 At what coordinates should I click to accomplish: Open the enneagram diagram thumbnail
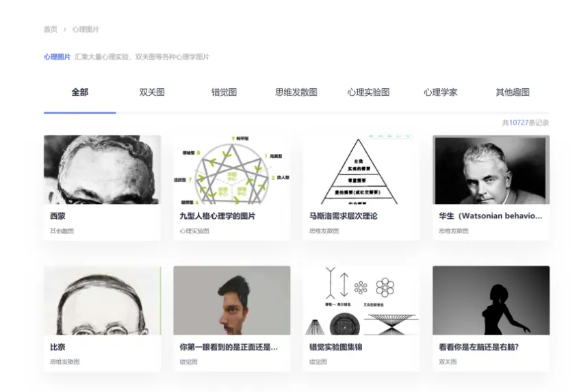click(x=232, y=170)
